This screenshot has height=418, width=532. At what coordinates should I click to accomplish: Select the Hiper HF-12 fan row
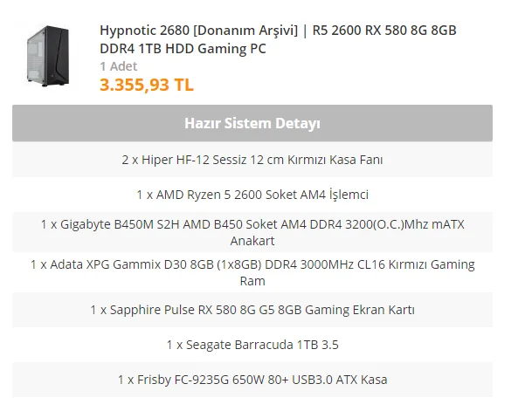click(252, 161)
